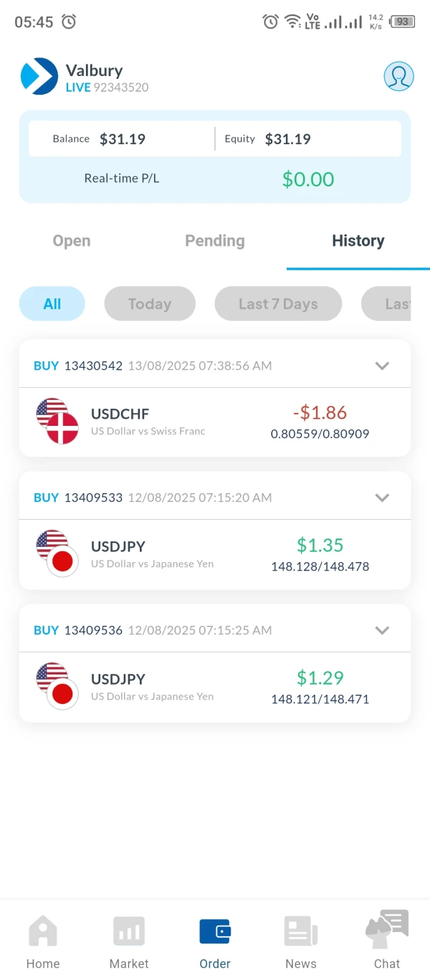
Task: Select the All filter chip
Action: pos(52,304)
